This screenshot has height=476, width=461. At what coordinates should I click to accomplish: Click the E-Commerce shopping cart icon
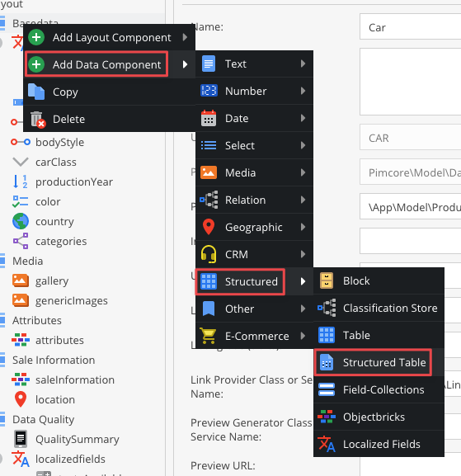click(x=208, y=336)
